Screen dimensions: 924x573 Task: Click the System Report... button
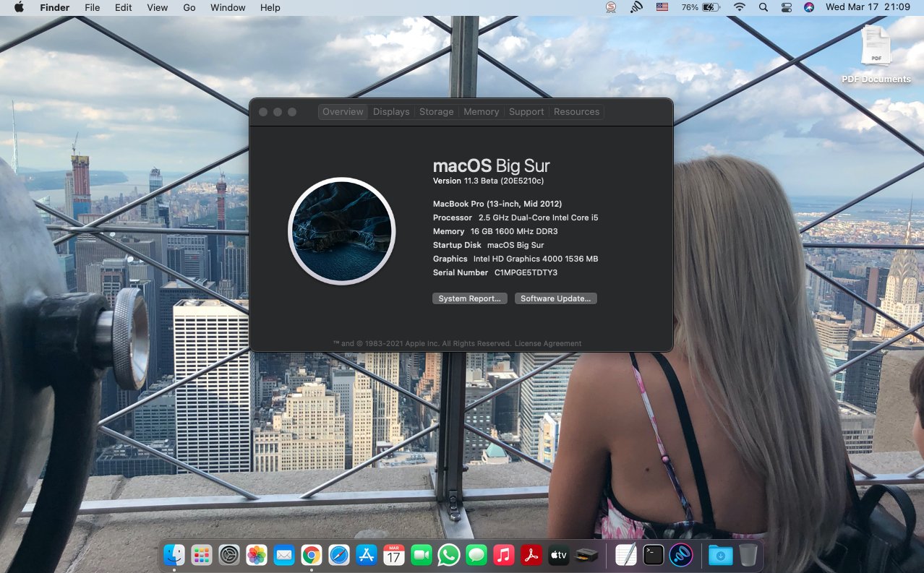[470, 298]
